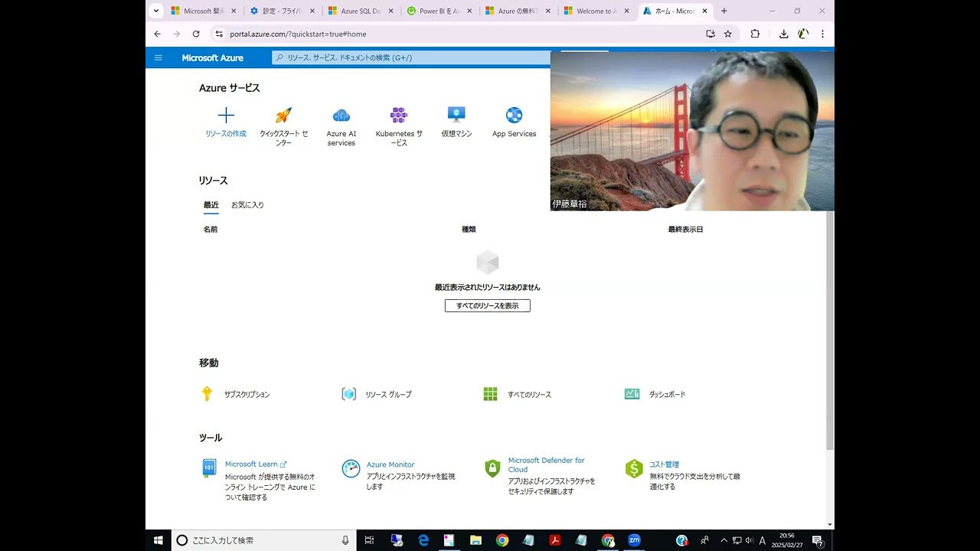Show hidden system tray icons
The height and width of the screenshot is (551, 980).
click(724, 540)
